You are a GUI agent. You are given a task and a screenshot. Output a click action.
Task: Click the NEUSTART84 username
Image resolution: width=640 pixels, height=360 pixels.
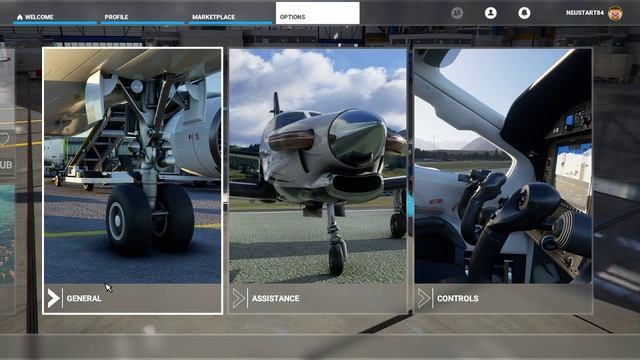[584, 13]
